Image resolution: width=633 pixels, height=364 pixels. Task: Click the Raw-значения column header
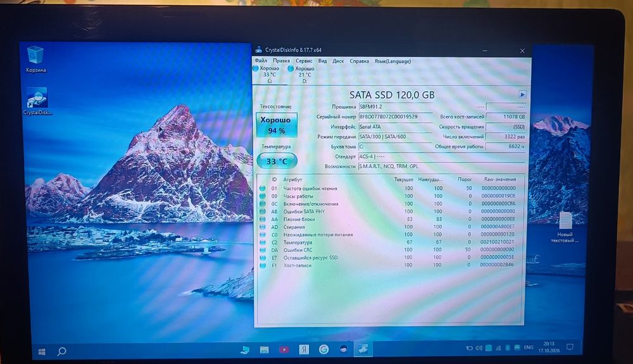coord(500,179)
